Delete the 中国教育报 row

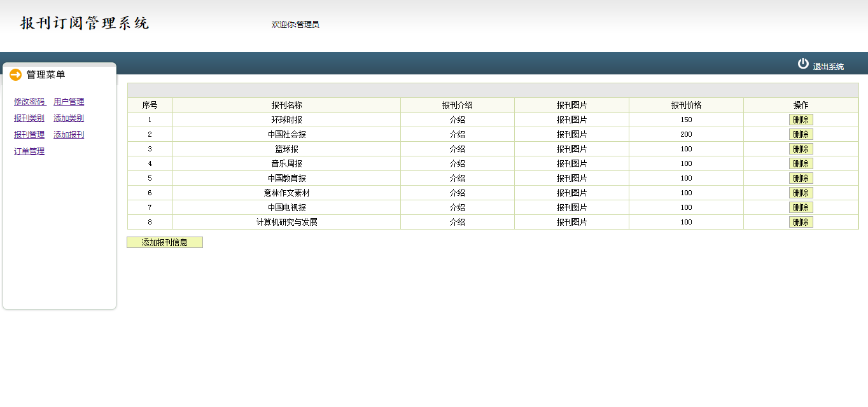click(801, 178)
